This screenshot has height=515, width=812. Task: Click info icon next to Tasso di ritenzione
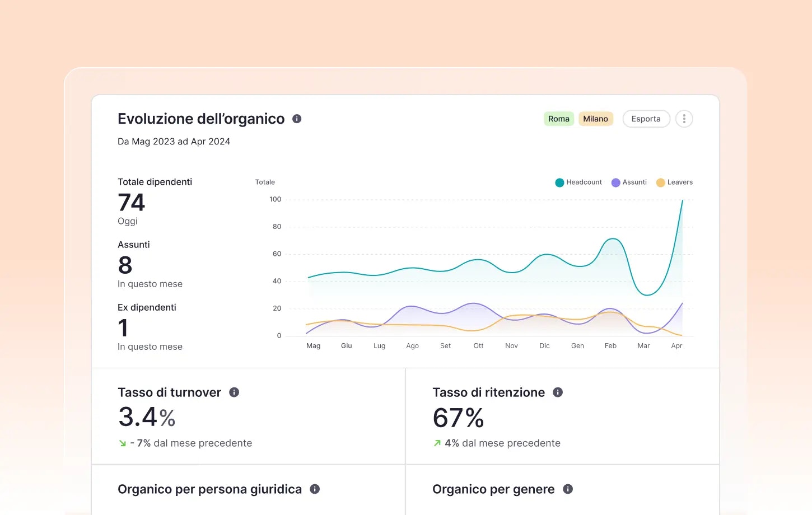558,392
